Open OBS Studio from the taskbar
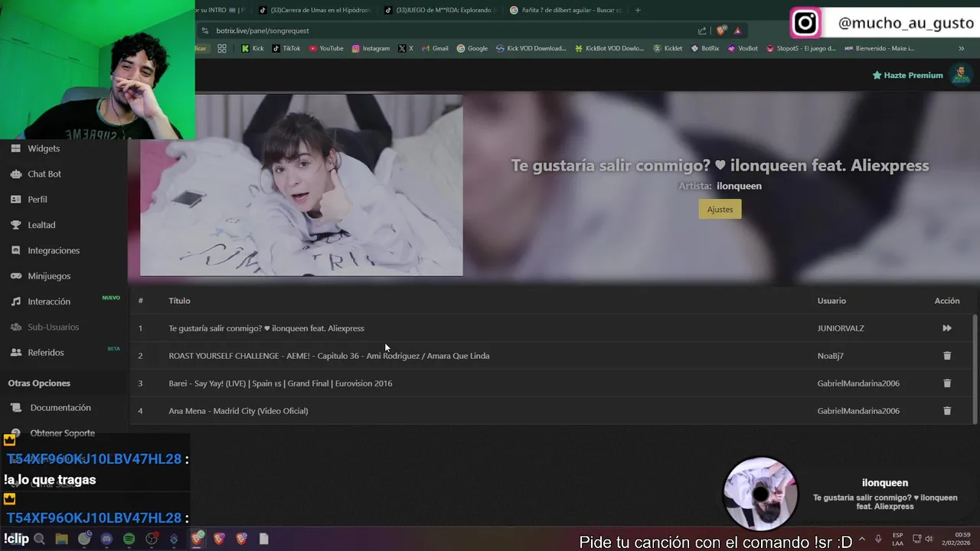The width and height of the screenshot is (980, 551). pos(152,539)
